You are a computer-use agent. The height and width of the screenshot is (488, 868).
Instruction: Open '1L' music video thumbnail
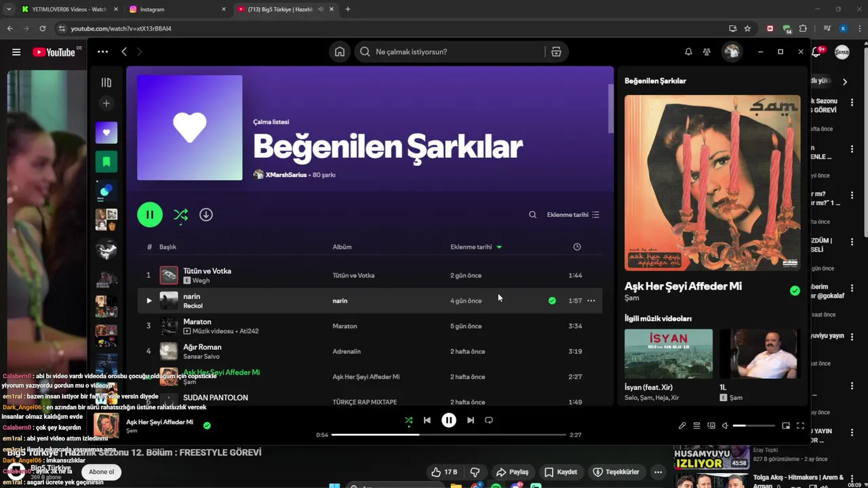click(759, 354)
